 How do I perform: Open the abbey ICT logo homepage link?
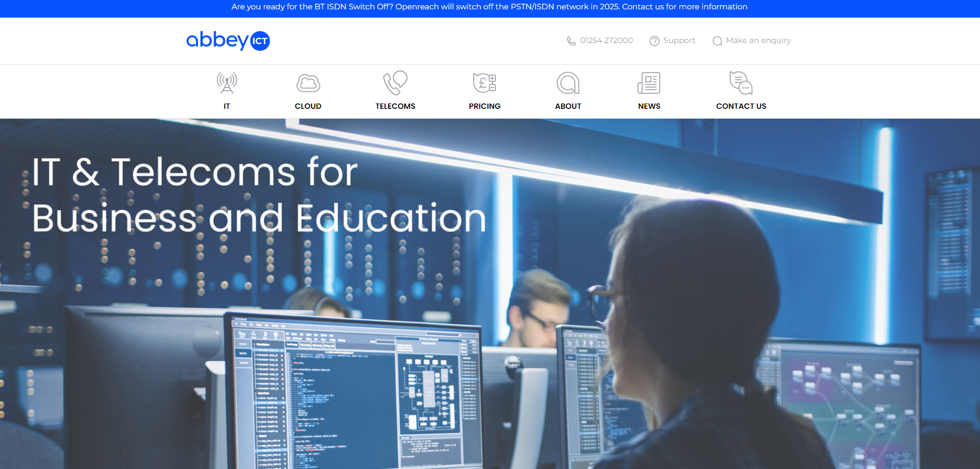[x=228, y=40]
